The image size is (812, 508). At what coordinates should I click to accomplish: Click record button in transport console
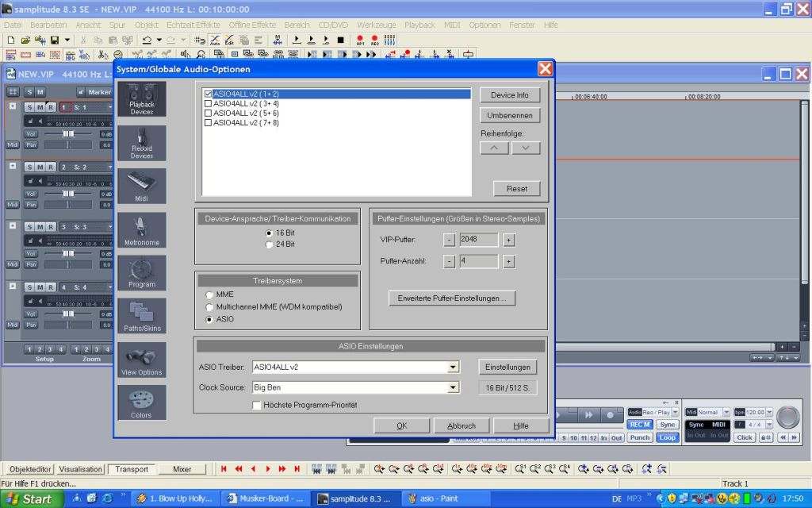[x=610, y=414]
